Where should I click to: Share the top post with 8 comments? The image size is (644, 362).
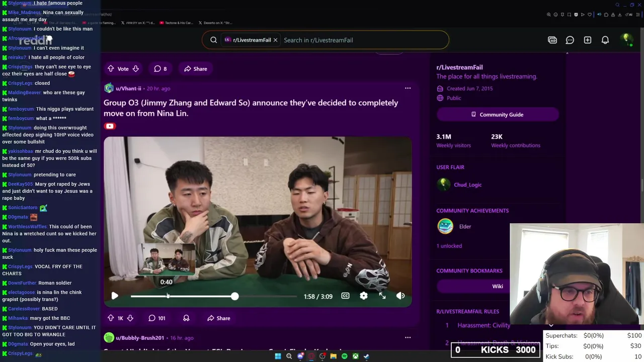[x=195, y=68]
